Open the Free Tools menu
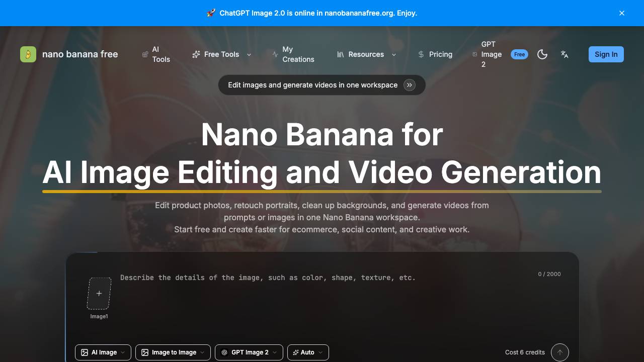Image resolution: width=644 pixels, height=362 pixels. coord(222,54)
